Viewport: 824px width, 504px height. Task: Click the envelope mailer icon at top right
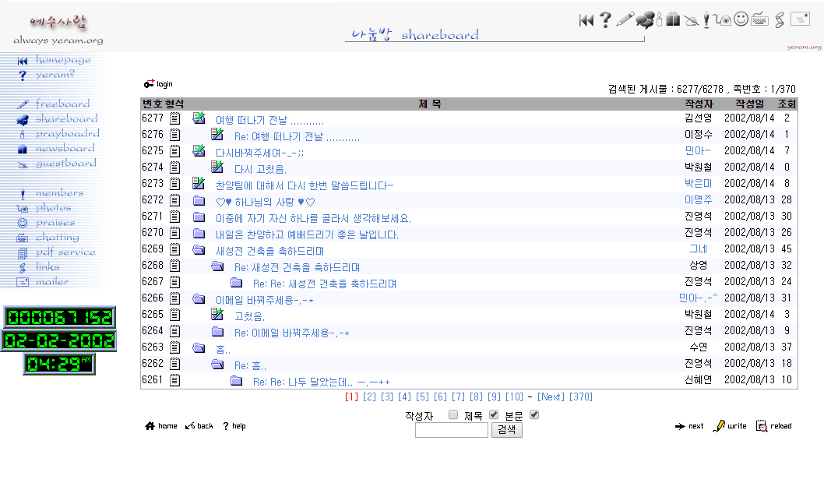coord(800,19)
